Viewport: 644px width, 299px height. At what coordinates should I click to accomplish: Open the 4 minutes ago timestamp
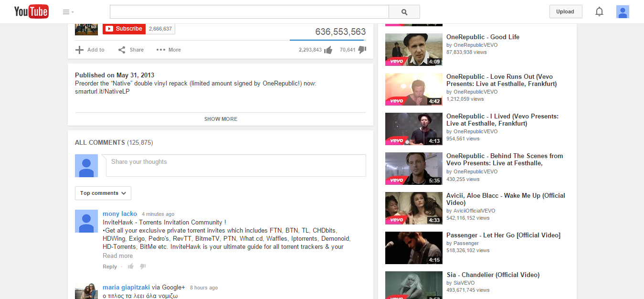pos(158,214)
